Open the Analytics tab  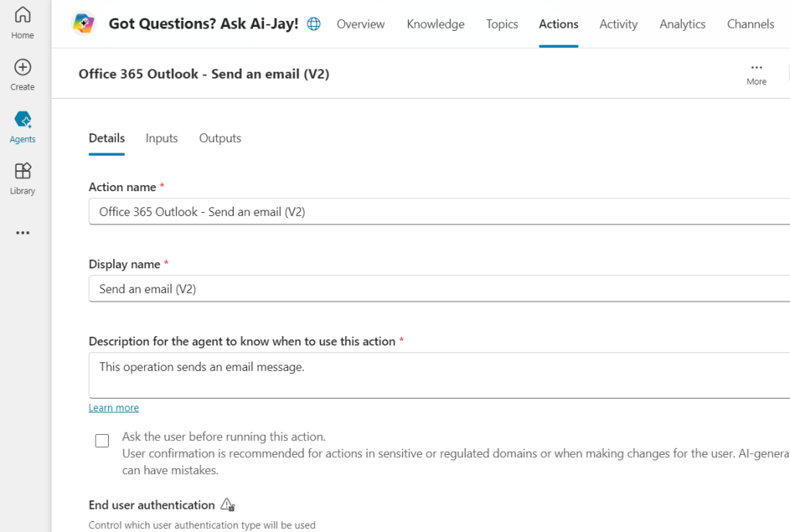click(682, 24)
